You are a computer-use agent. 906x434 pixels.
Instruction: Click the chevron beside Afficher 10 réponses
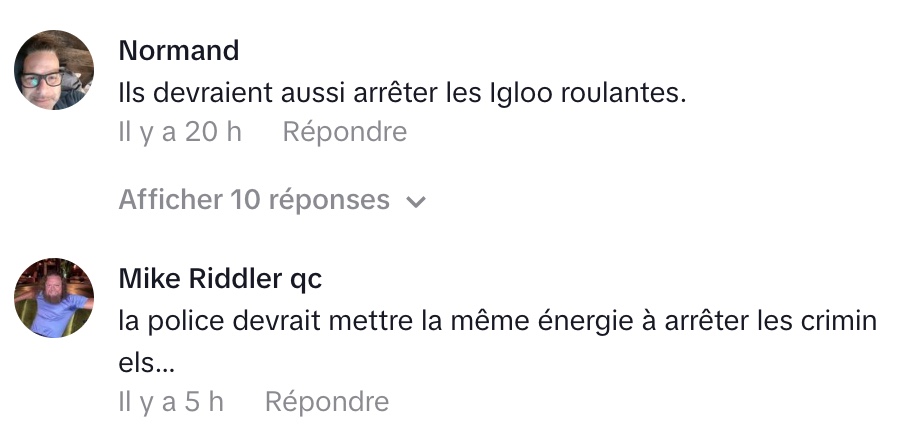pyautogui.click(x=416, y=201)
